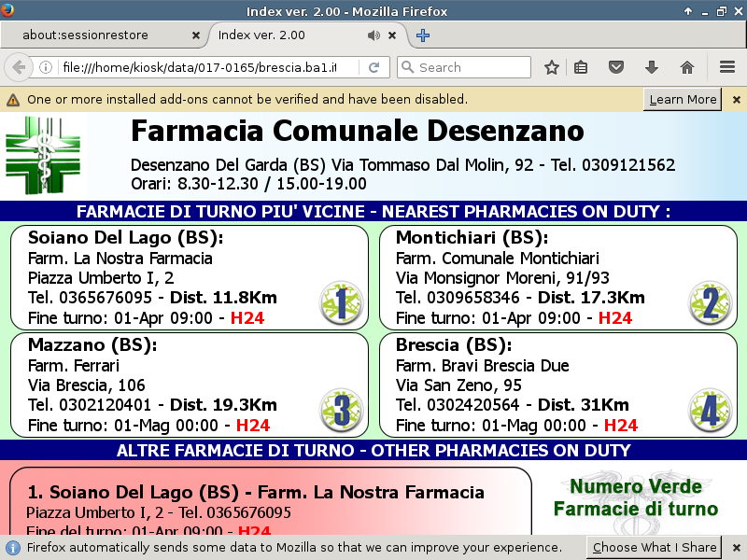Show site information icon in address bar
This screenshot has width=747, height=560.
(x=46, y=67)
